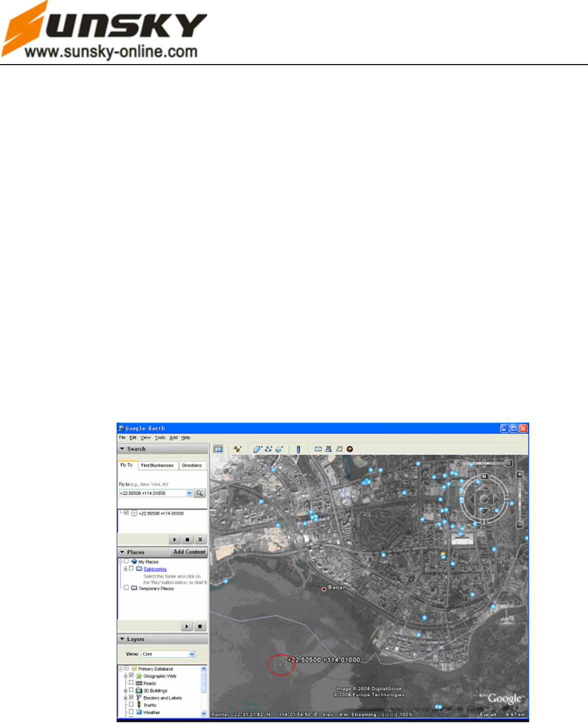Open the View in Google Maps icon
Viewport: 588px width, 723px height.
[x=339, y=449]
